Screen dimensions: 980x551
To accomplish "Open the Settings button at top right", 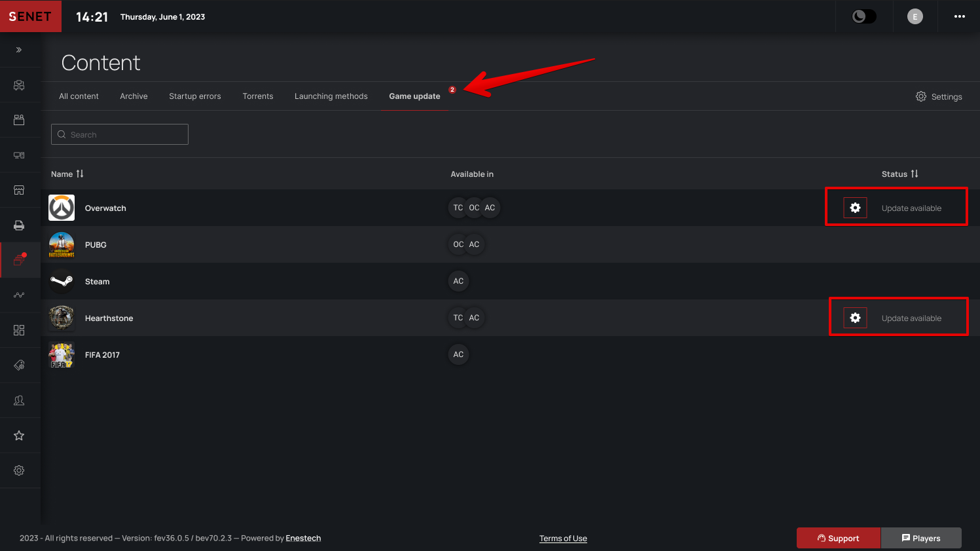I will tap(939, 96).
